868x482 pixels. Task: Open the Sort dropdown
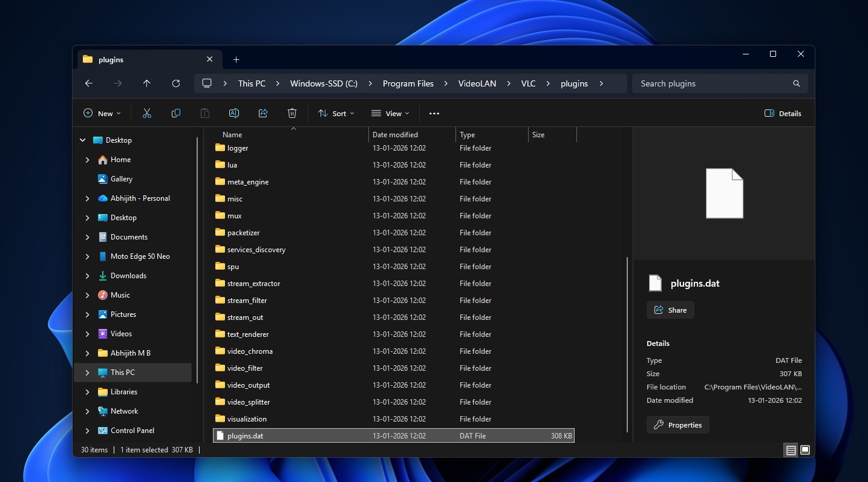(x=336, y=113)
